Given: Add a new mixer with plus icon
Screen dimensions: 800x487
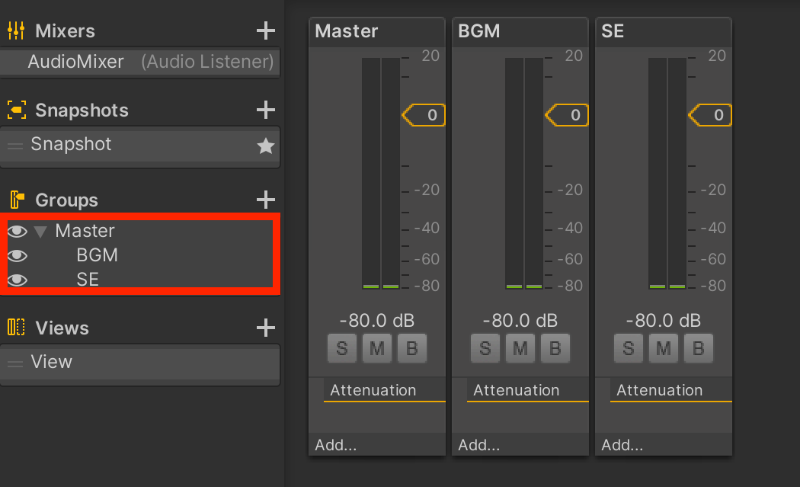Looking at the screenshot, I should (x=265, y=31).
